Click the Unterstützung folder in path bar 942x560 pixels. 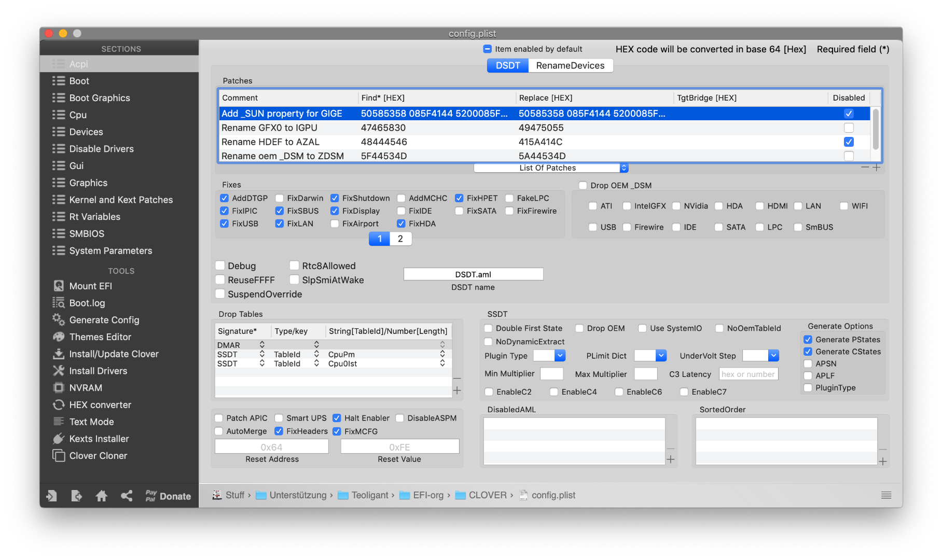point(292,495)
